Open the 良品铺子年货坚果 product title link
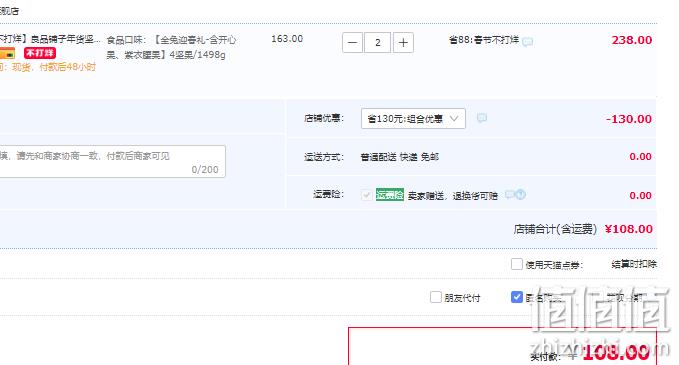The image size is (679, 365). click(x=50, y=39)
